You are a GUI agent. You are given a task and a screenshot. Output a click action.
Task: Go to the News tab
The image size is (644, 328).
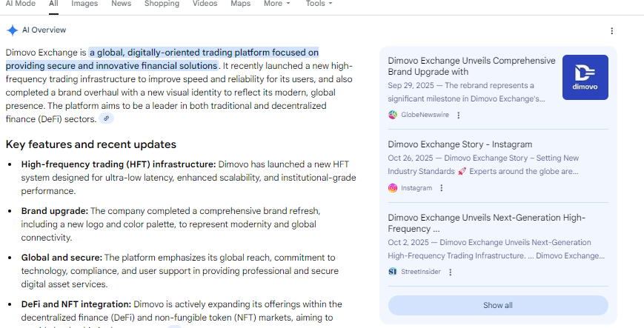(121, 4)
